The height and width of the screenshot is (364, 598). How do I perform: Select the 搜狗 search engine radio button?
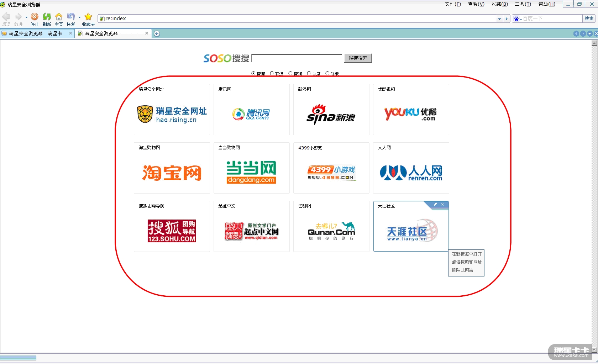(290, 73)
